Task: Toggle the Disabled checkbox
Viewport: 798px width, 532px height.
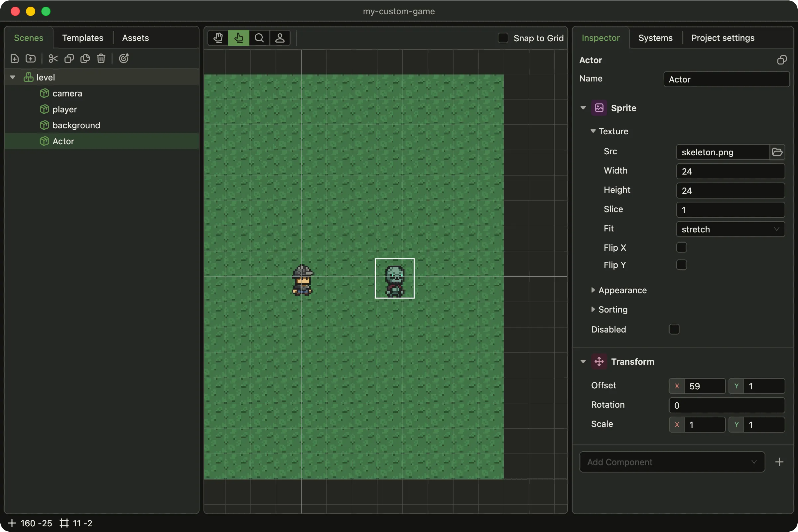Action: pyautogui.click(x=674, y=330)
